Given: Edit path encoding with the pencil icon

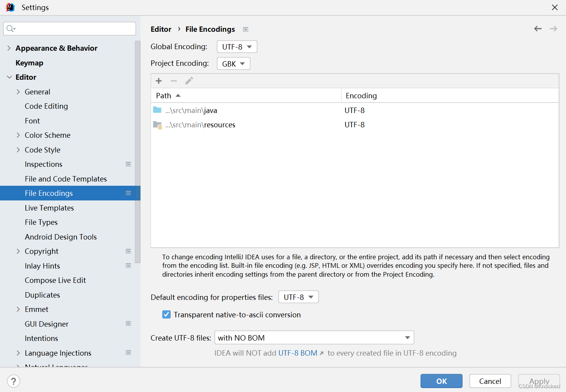Looking at the screenshot, I should tap(189, 80).
